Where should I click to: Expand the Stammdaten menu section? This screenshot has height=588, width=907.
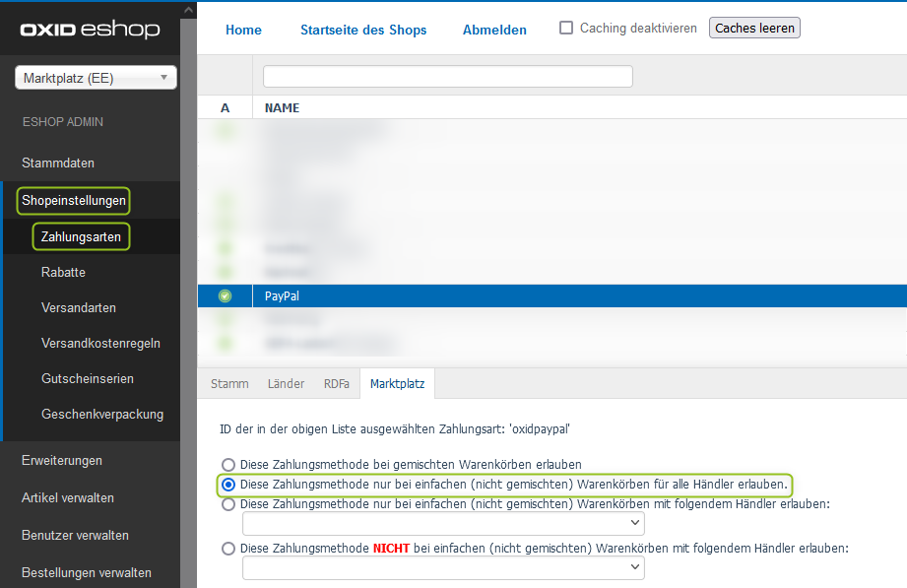(58, 163)
